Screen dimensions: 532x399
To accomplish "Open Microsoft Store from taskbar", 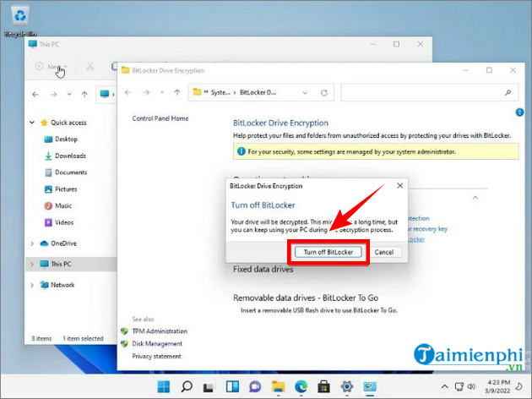I will tap(323, 386).
